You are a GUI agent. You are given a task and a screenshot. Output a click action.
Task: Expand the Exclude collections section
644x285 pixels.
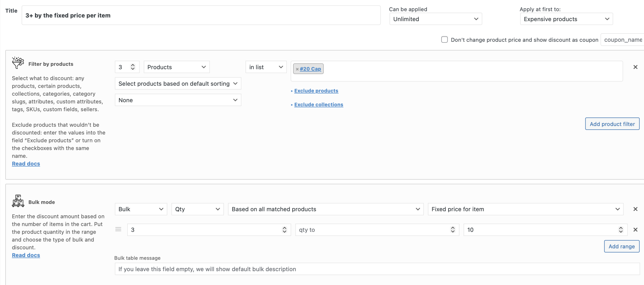coord(318,105)
